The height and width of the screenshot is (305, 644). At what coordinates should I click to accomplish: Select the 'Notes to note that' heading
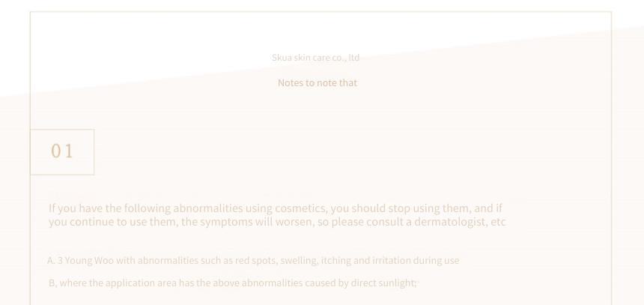point(318,82)
